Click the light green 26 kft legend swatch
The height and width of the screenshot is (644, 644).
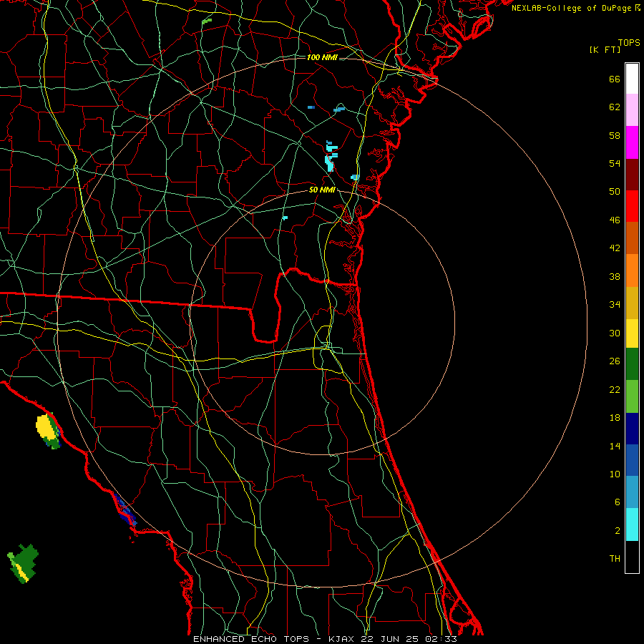point(632,396)
